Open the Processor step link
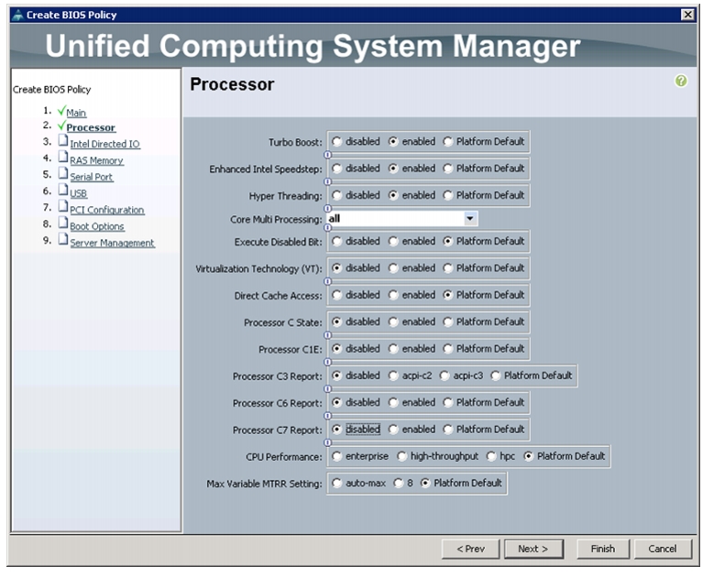The width and height of the screenshot is (703, 588). pyautogui.click(x=91, y=127)
